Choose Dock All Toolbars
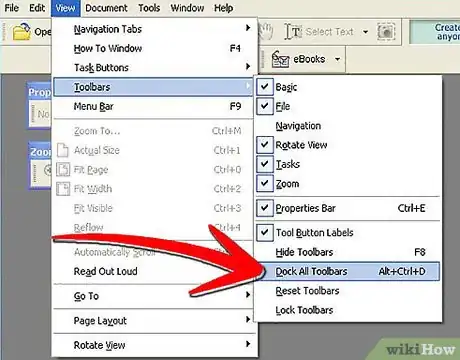This screenshot has height=360, width=460. pos(348,271)
